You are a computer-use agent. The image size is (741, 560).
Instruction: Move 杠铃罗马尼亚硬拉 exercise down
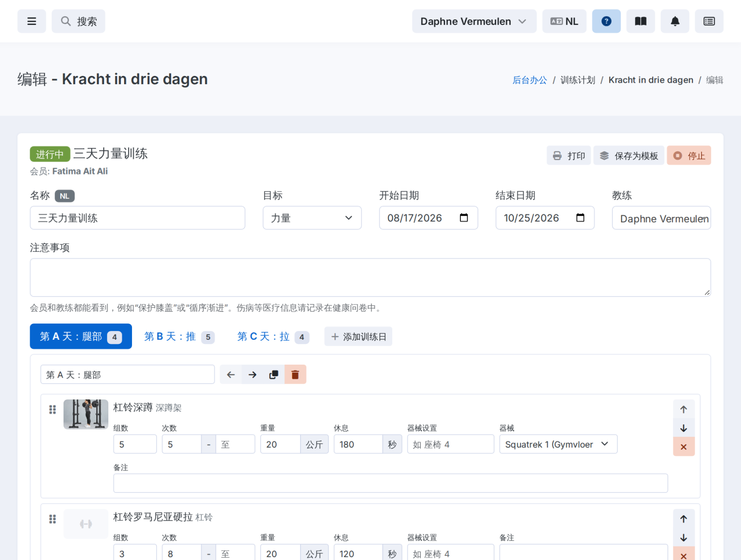684,538
